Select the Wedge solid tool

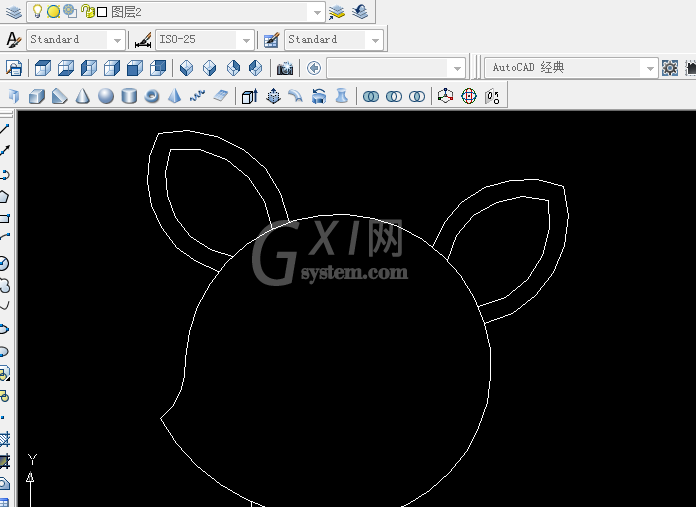(59, 96)
